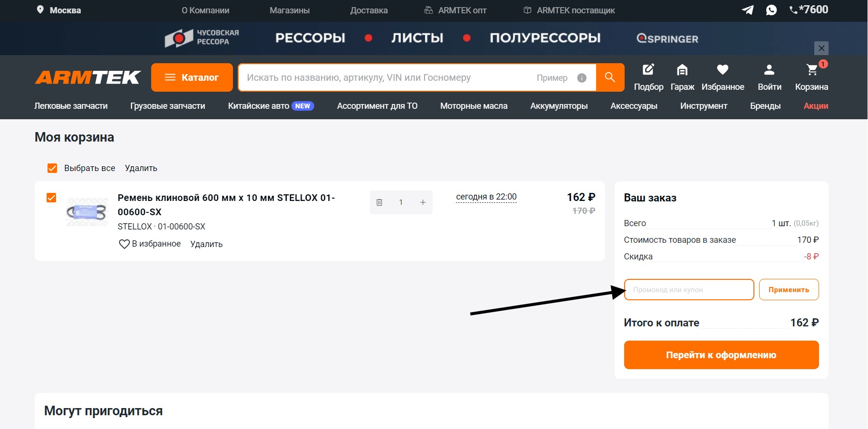
Task: Uncheck the STELLOX belt item checkbox
Action: (x=51, y=198)
